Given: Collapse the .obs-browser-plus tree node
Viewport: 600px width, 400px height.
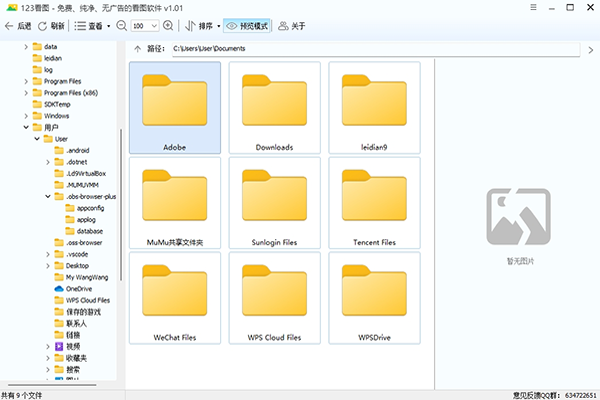Looking at the screenshot, I should 48,196.
